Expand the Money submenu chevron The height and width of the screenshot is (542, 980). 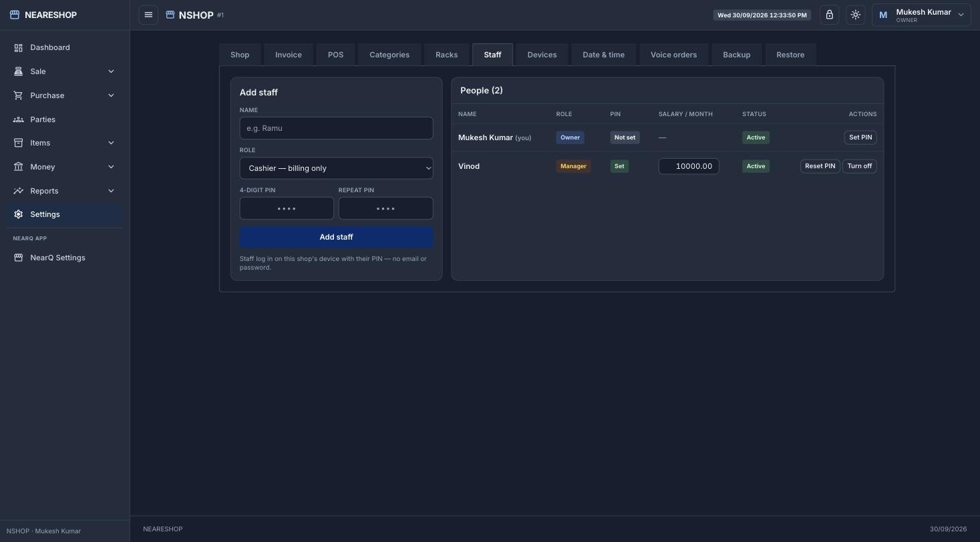[111, 167]
